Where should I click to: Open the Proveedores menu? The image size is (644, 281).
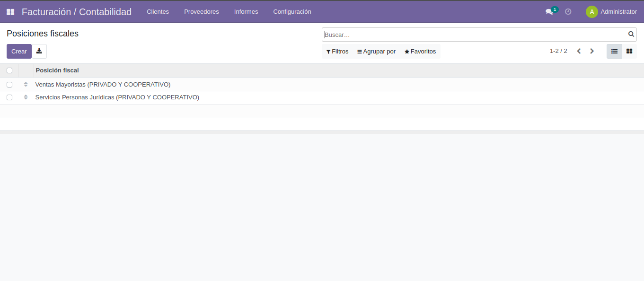pos(201,11)
